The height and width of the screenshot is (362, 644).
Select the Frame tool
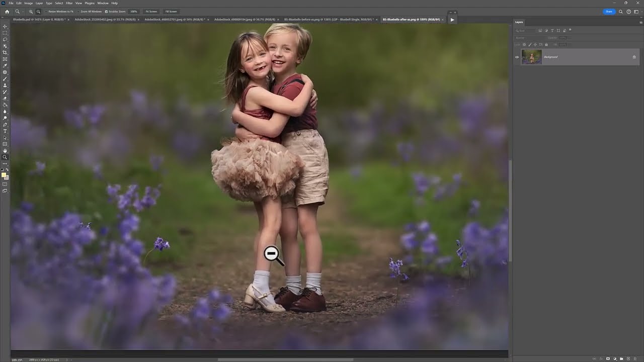(5, 59)
